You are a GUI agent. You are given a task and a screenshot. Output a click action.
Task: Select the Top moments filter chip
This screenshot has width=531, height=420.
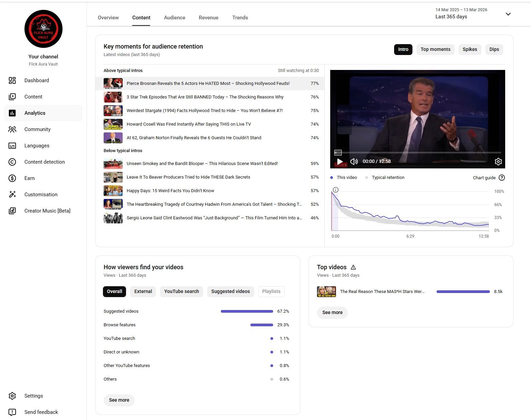(435, 50)
